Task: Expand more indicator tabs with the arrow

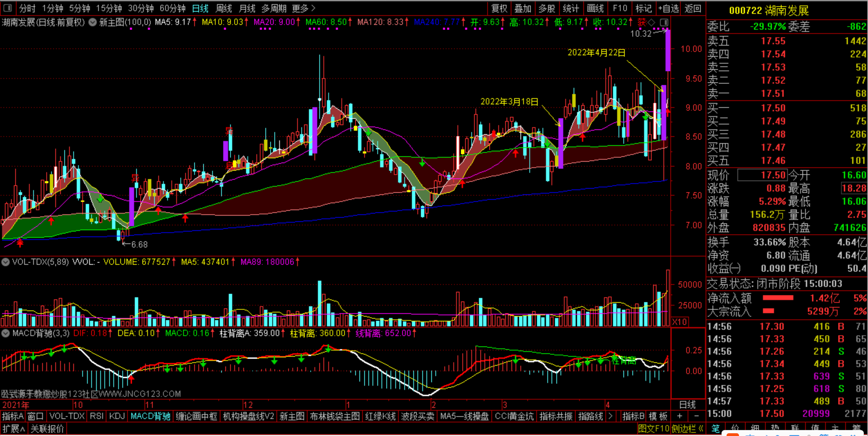Action: (x=610, y=416)
